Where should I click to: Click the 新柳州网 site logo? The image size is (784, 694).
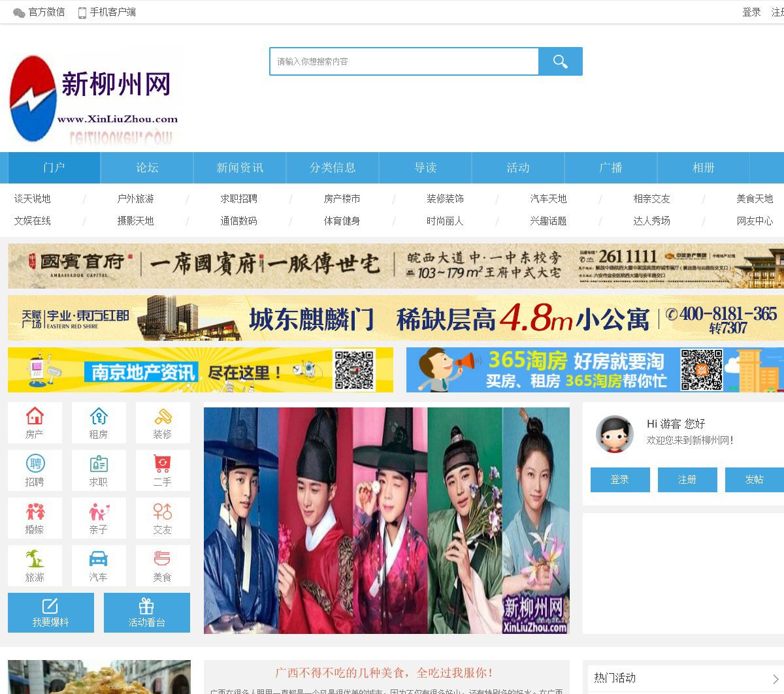pyautogui.click(x=93, y=99)
